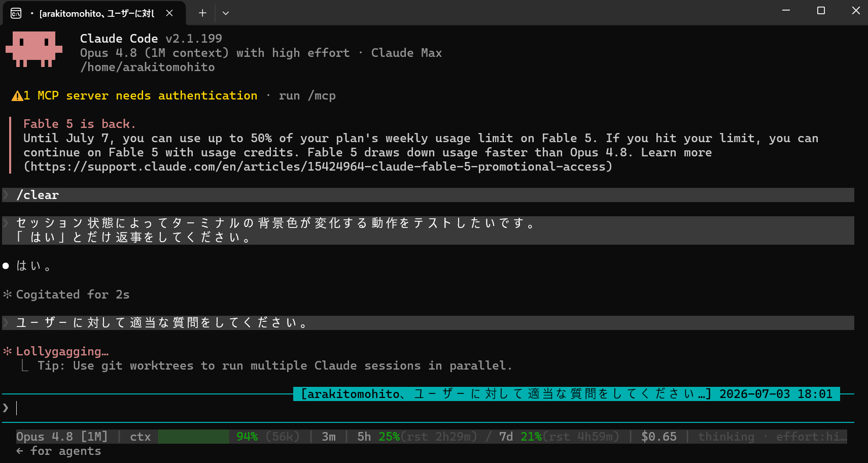
Task: Open the Fable 5 promotional support link
Action: pyautogui.click(x=318, y=167)
